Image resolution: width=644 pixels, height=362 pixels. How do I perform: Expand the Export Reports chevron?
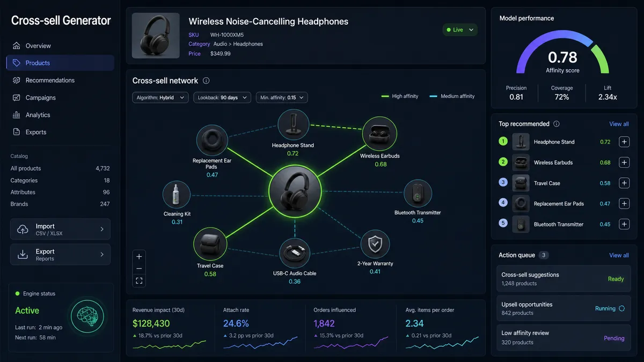click(102, 254)
